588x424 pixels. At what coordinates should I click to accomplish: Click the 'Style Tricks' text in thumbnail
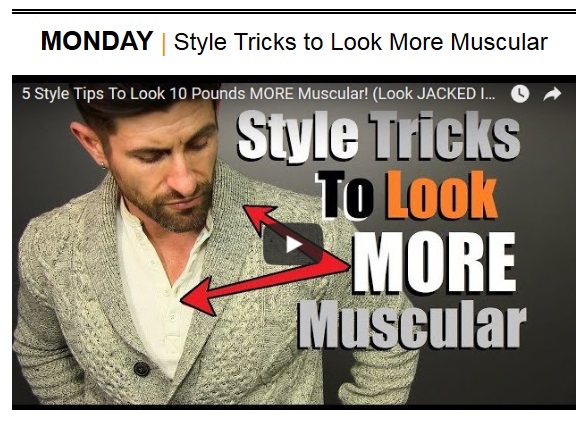click(x=379, y=137)
